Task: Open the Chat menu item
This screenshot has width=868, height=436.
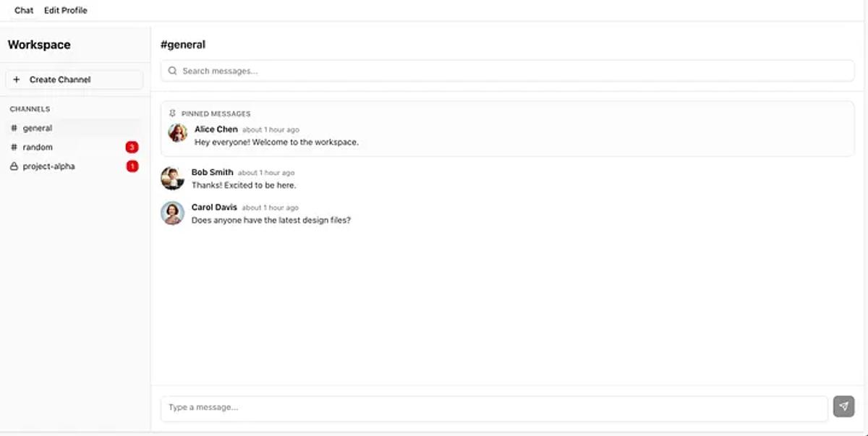Action: [x=23, y=9]
